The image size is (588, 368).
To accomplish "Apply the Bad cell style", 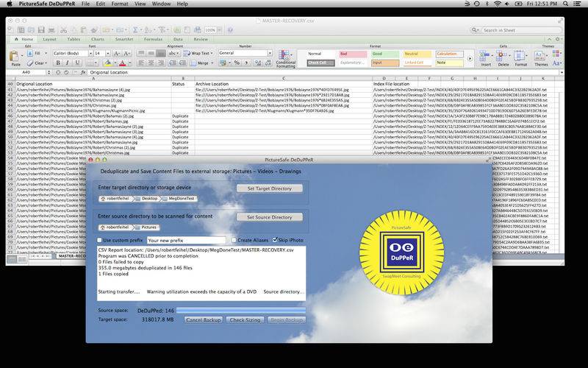I will [x=353, y=54].
